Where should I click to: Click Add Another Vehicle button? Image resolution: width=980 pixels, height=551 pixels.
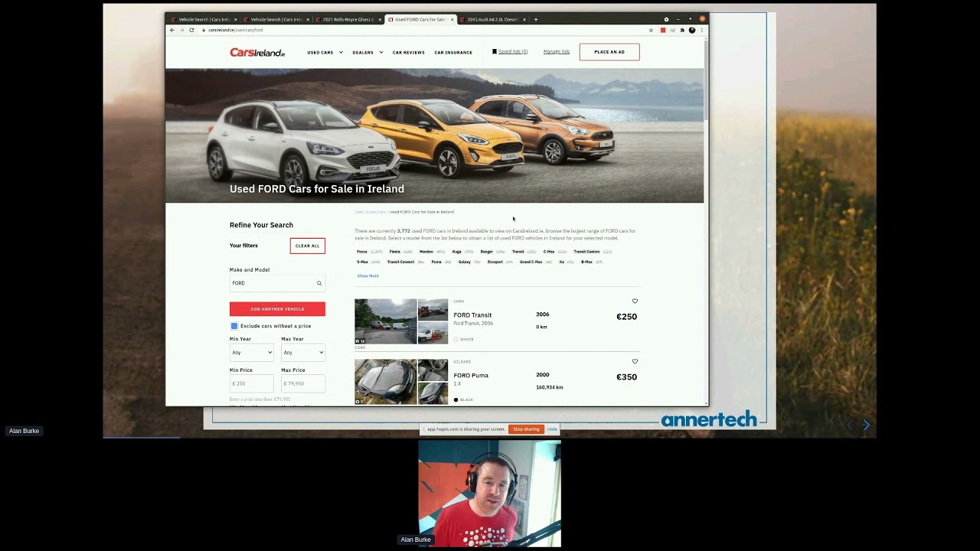[x=277, y=308]
